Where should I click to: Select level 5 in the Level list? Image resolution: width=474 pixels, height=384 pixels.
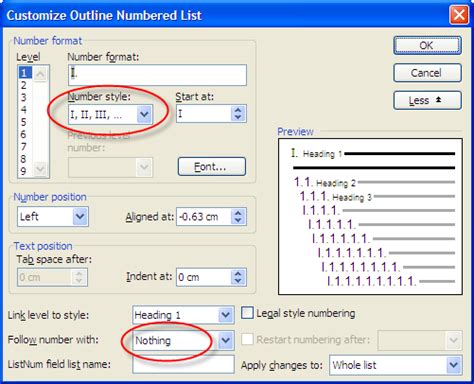pos(24,122)
